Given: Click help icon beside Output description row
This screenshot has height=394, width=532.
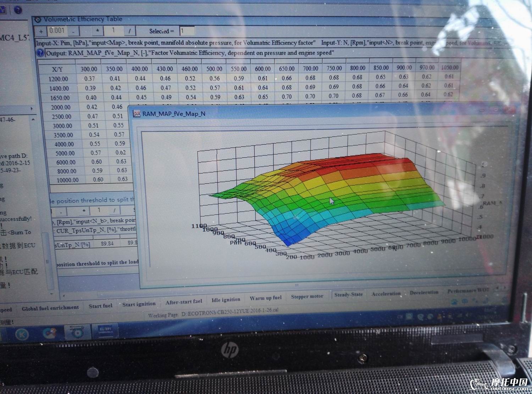Looking at the screenshot, I should click(x=40, y=54).
